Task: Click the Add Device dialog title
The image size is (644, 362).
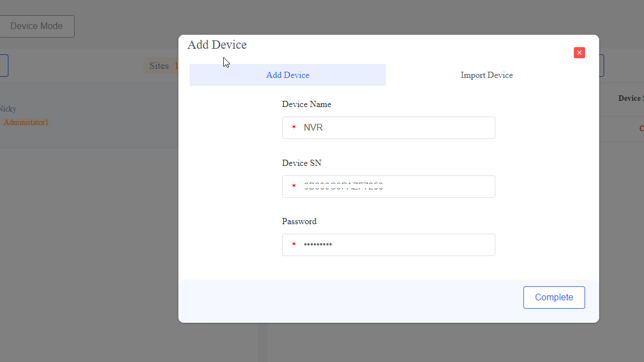Action: tap(217, 45)
